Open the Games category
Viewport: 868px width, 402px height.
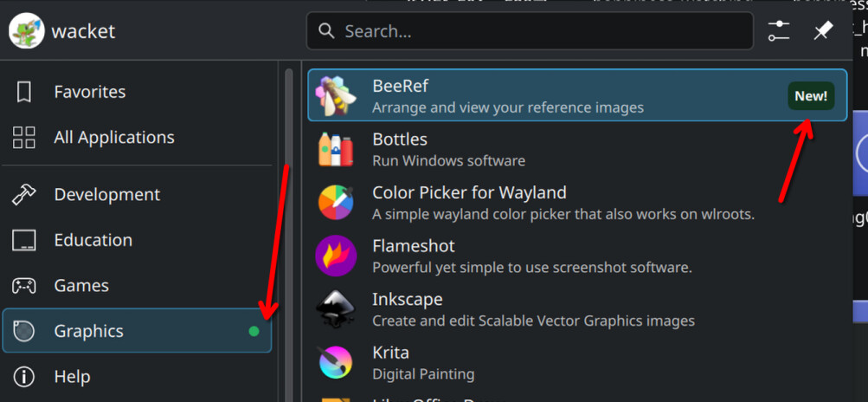81,286
